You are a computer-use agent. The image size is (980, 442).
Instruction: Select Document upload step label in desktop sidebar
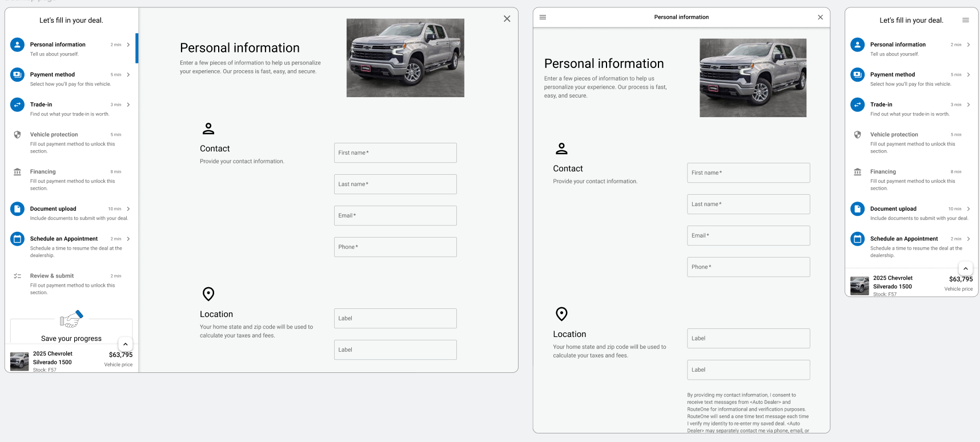pos(53,209)
